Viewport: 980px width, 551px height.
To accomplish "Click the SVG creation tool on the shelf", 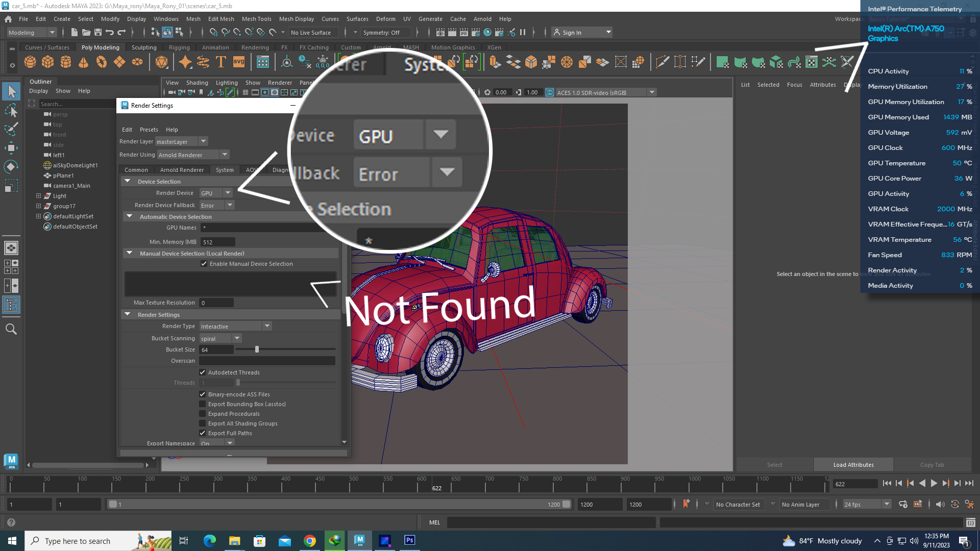I will [x=238, y=62].
